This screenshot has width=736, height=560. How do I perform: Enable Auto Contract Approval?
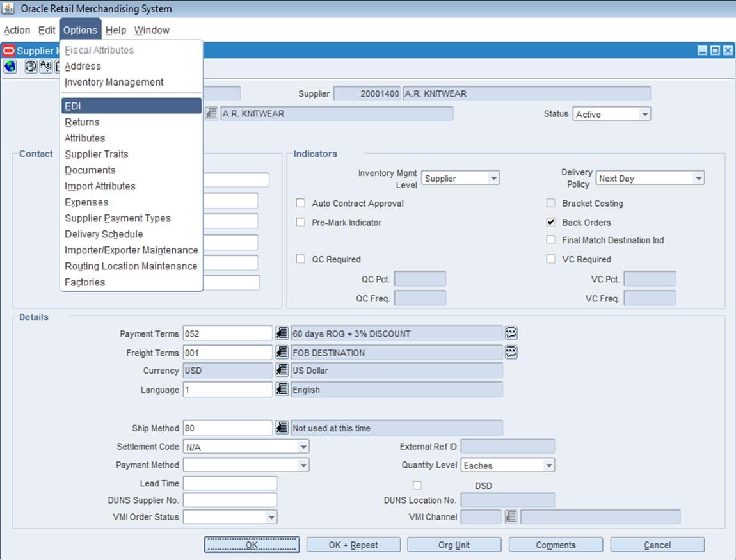tap(300, 203)
